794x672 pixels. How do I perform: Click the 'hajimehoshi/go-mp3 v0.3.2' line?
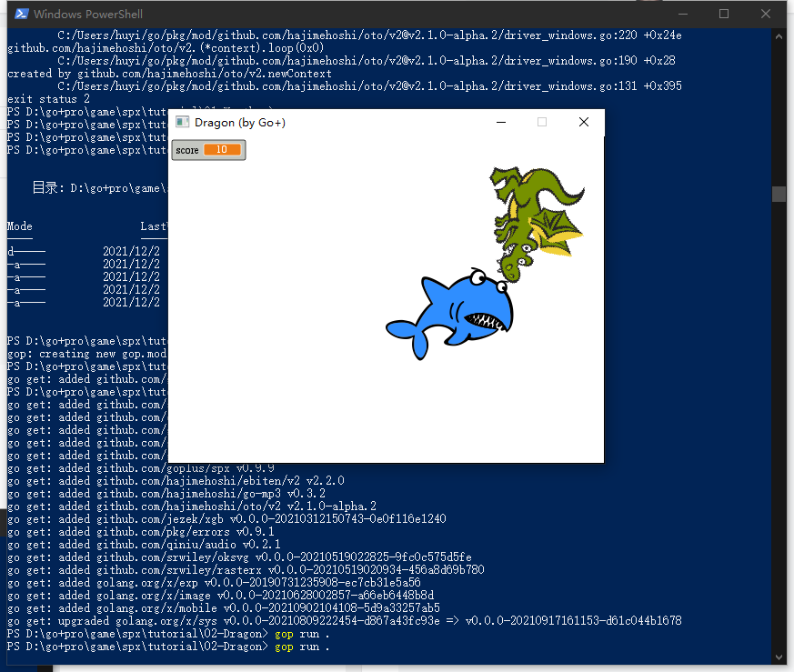[x=166, y=493]
